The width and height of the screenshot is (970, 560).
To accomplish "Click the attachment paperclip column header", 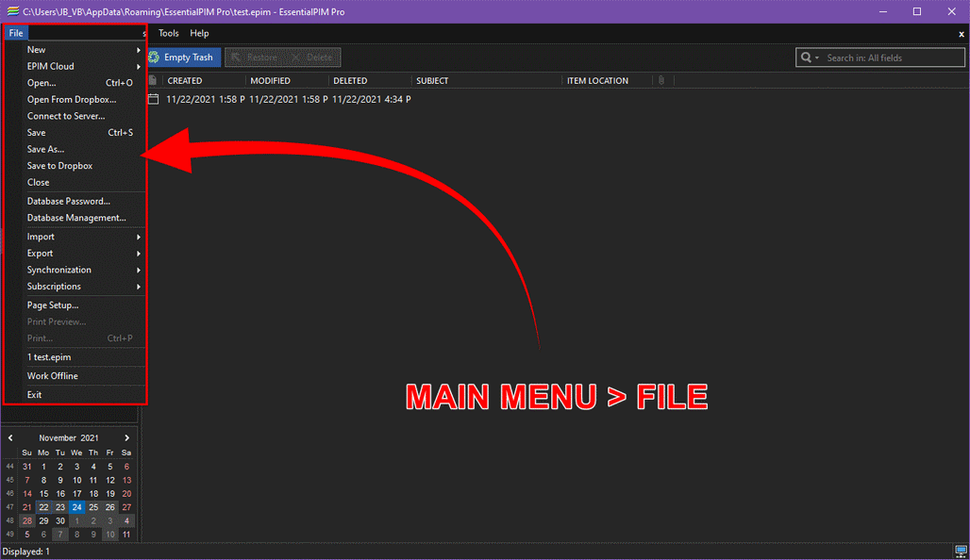I will tap(661, 80).
